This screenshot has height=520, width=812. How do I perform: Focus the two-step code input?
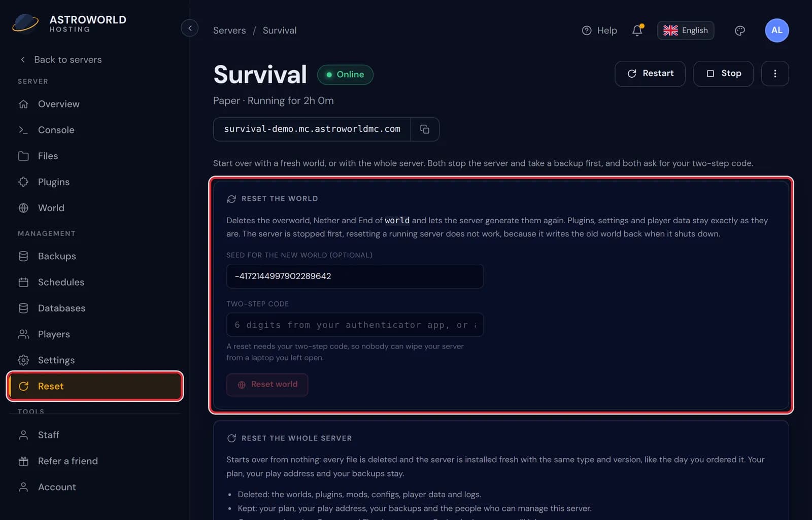pos(355,325)
